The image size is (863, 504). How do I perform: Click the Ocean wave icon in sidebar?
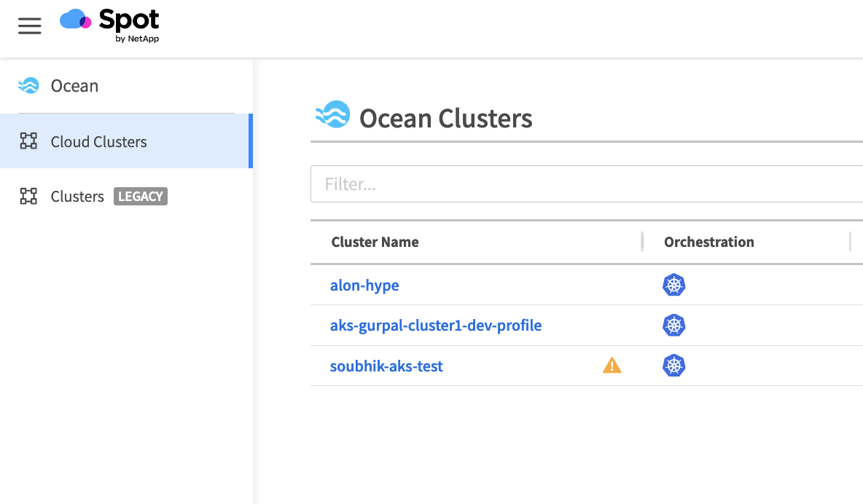click(28, 86)
